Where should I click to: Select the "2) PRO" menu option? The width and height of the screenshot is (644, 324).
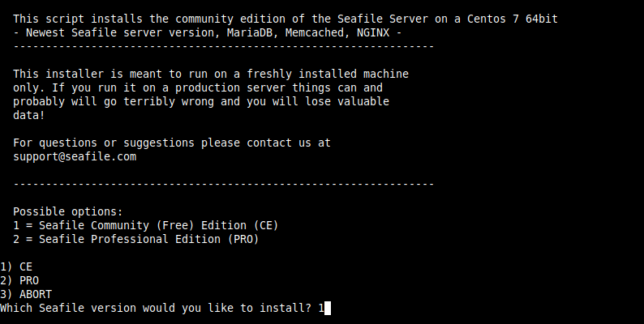tap(19, 280)
